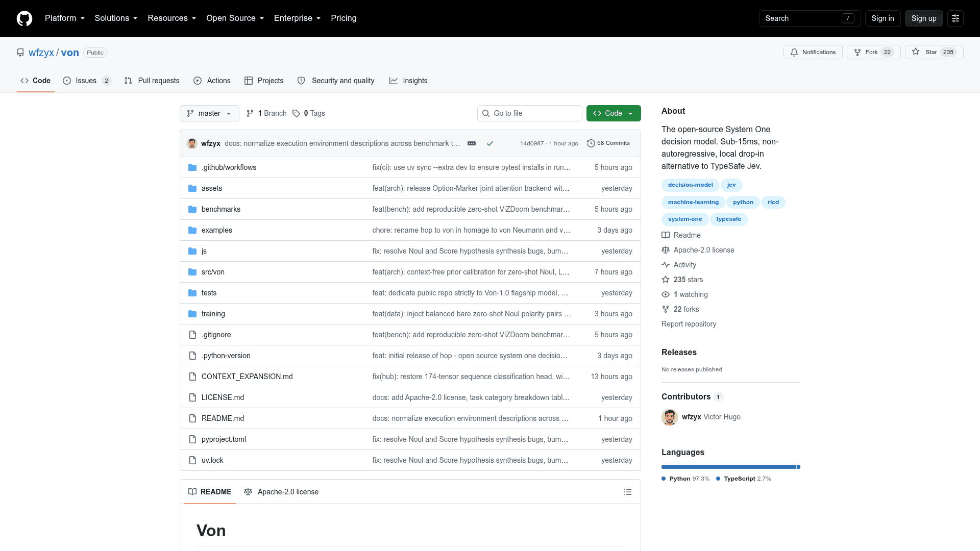Click the assets folder icon
This screenshot has height=551, width=980.
(x=192, y=188)
